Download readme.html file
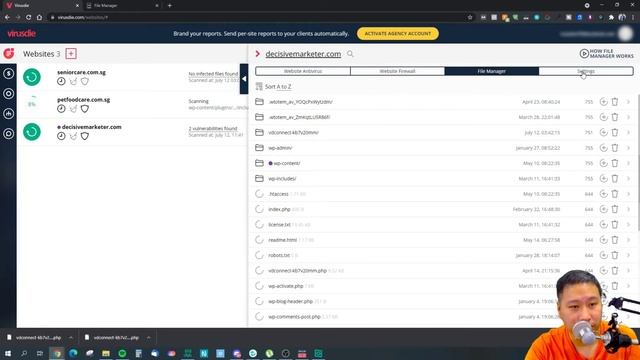 click(603, 240)
